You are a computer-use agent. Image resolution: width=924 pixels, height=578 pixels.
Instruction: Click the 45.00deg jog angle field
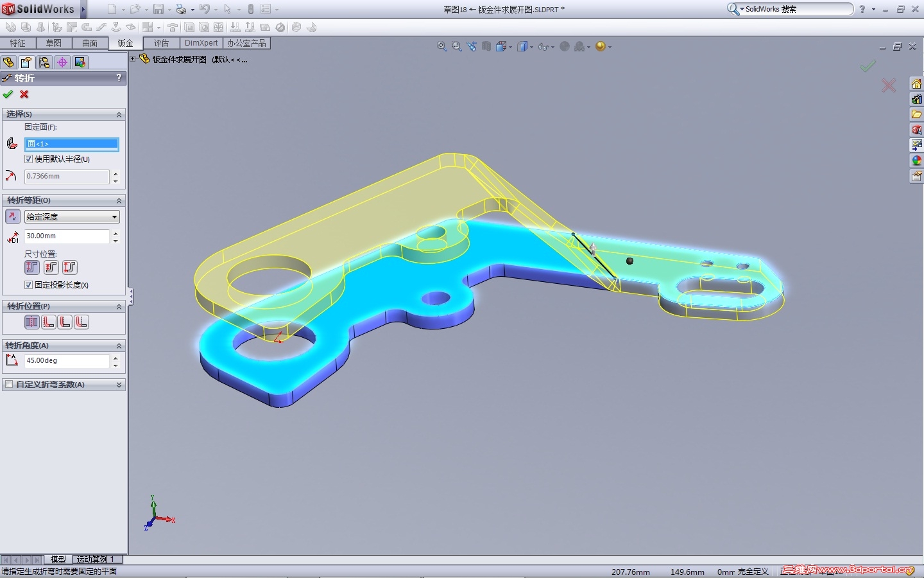coord(67,361)
